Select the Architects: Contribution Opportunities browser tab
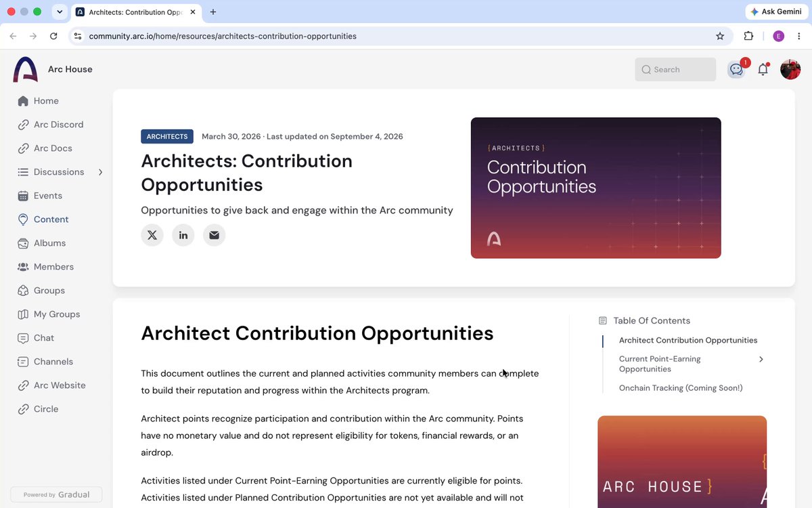The height and width of the screenshot is (508, 812). [x=135, y=12]
